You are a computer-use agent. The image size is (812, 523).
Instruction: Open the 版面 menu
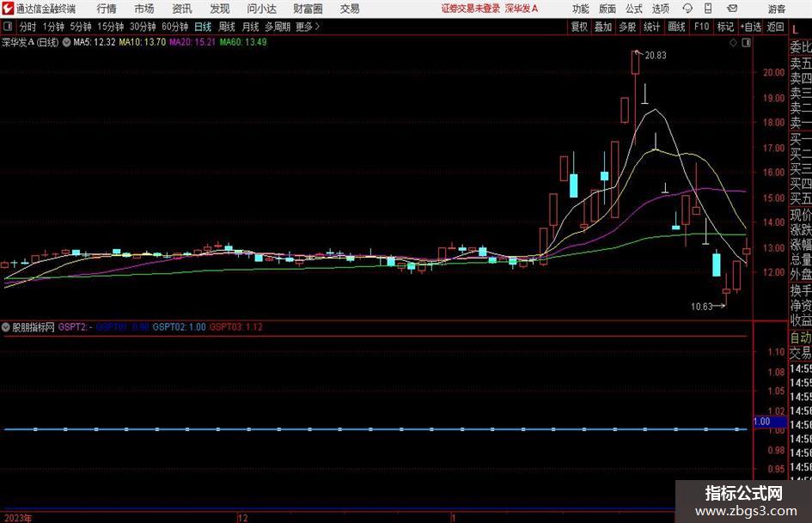click(607, 9)
